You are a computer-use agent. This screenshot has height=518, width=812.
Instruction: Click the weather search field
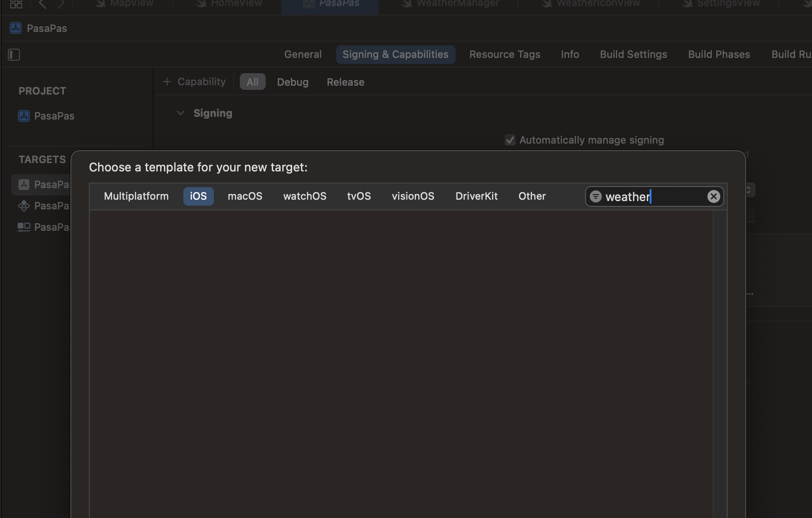point(654,196)
